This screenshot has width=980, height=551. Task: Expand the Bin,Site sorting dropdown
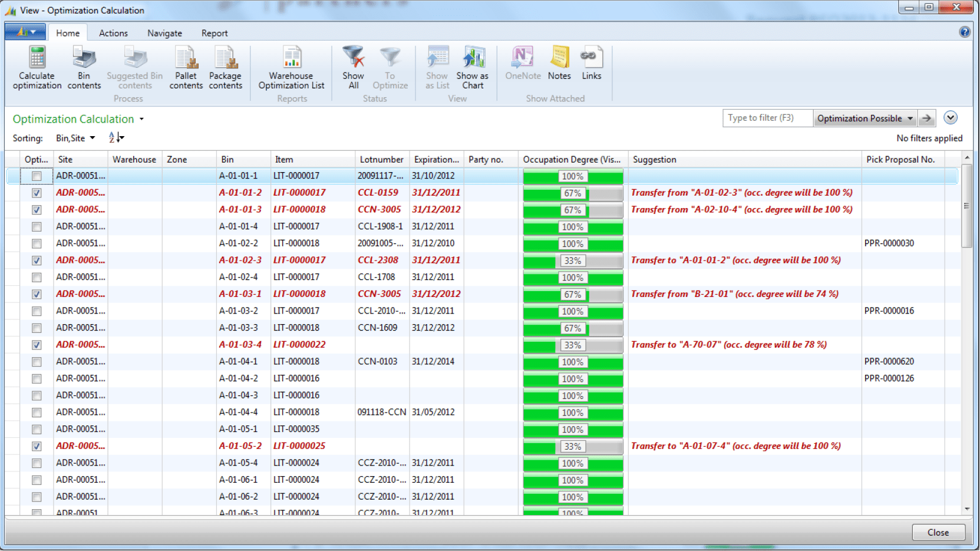pos(75,138)
